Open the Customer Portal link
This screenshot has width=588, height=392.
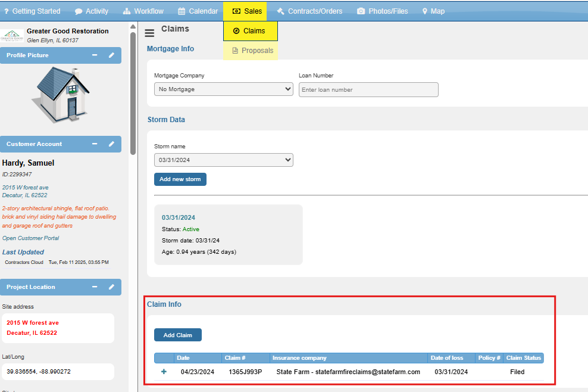pos(30,238)
